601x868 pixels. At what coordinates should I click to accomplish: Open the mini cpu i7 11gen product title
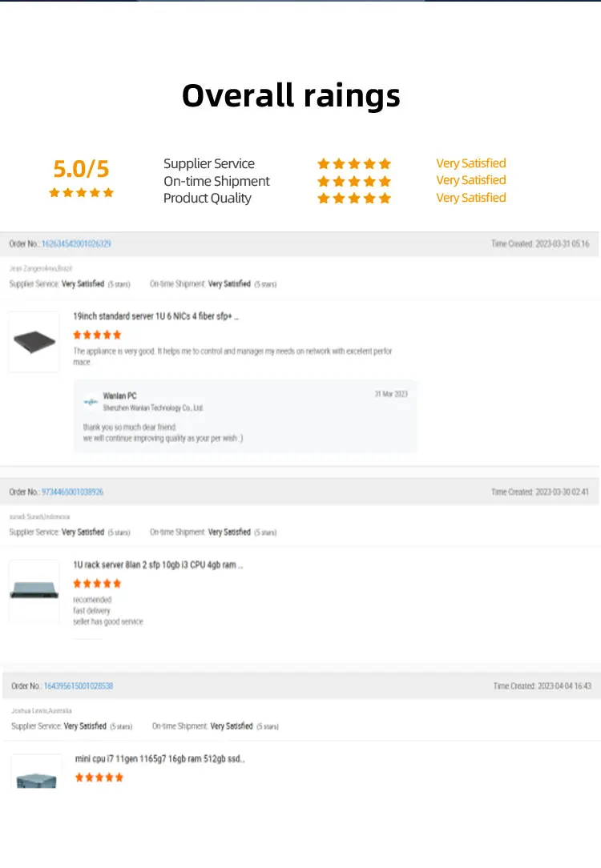[160, 759]
